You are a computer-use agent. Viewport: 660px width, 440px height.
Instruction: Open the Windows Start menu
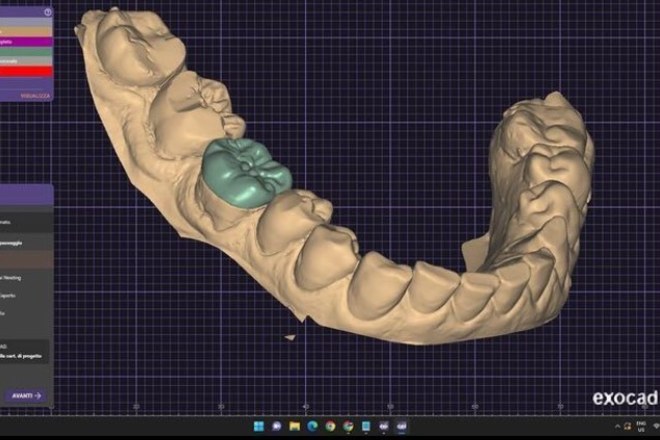(259, 427)
